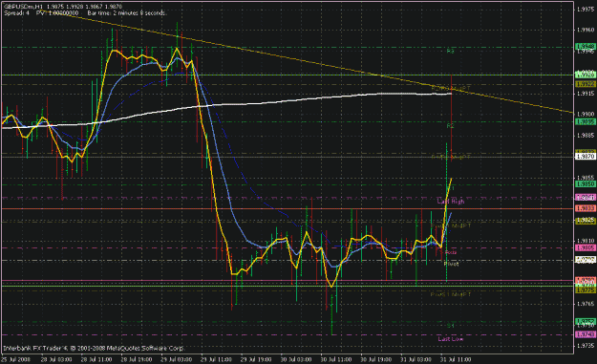The width and height of the screenshot is (597, 364).
Task: Click the Interbank FX Trader 4 copyright text
Action: point(94,348)
